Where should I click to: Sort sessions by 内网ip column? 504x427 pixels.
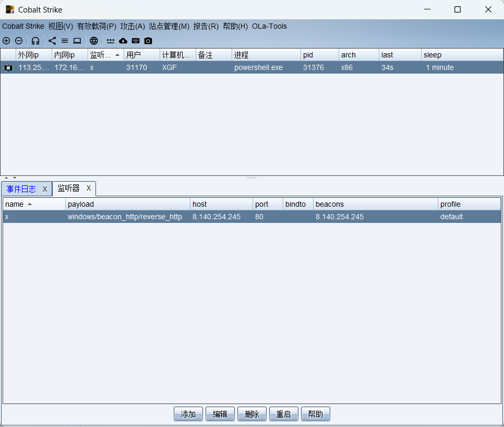70,55
